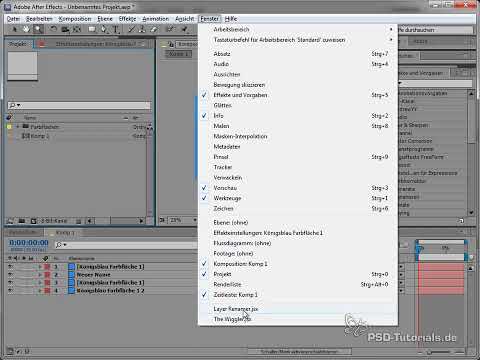Click the Hilfe durchsuchen search field
Image resolution: width=480 pixels, height=360 pixels.
click(435, 30)
